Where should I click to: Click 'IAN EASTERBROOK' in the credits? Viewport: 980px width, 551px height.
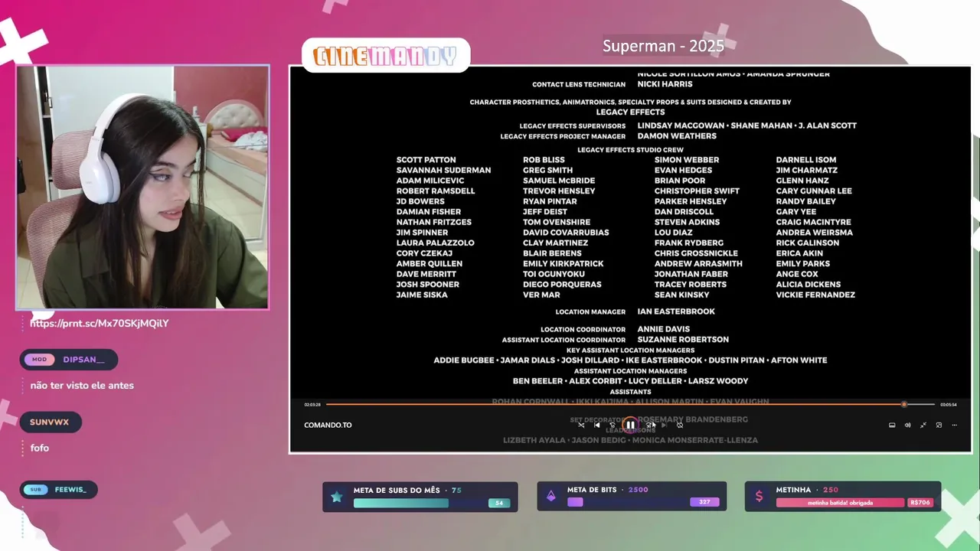pos(676,311)
